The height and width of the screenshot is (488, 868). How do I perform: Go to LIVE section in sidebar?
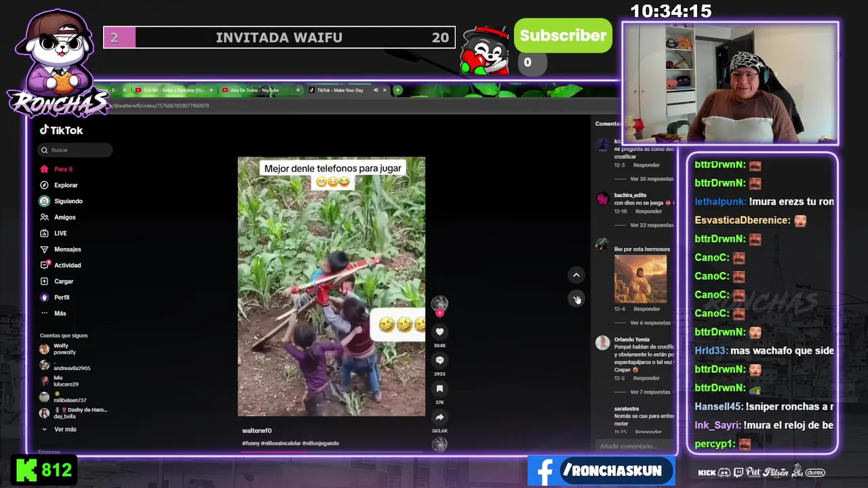point(54,233)
